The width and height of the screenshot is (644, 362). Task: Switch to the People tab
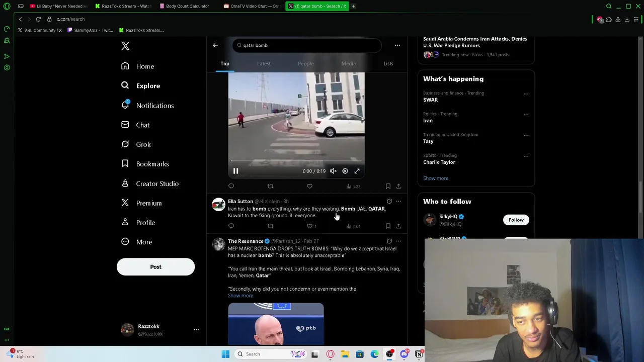[306, 64]
